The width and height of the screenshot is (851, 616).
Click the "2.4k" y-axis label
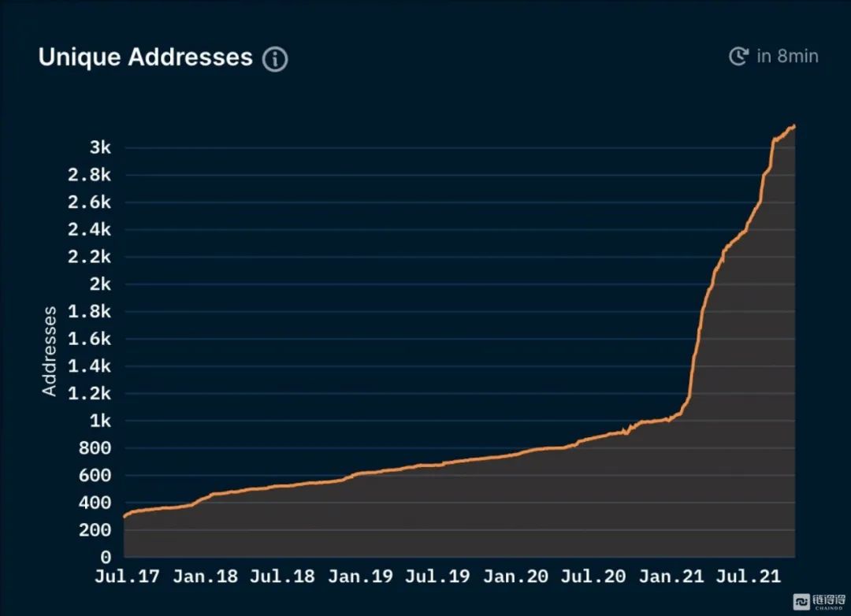(90, 229)
